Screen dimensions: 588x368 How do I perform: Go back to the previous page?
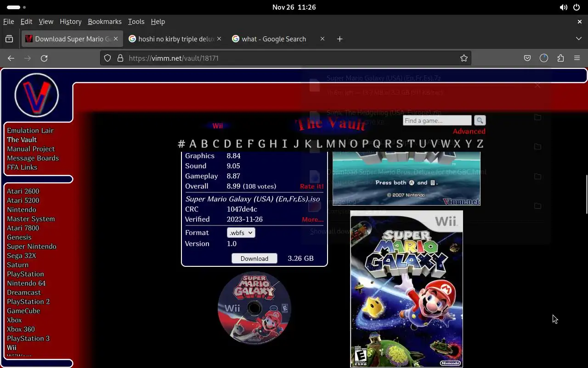pos(11,58)
